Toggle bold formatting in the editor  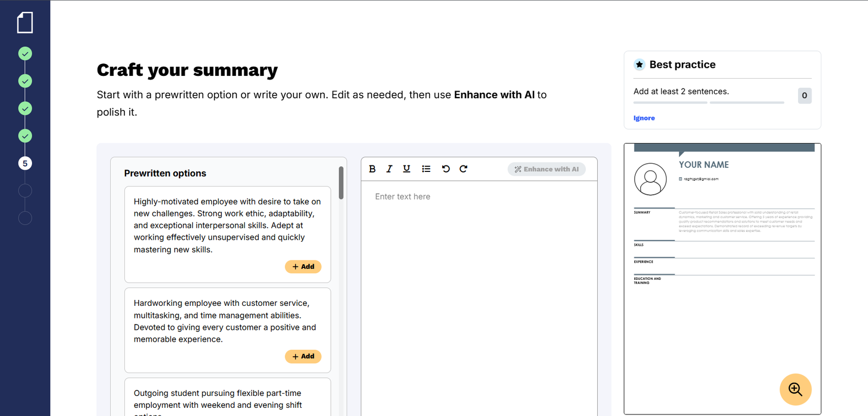[x=372, y=169]
